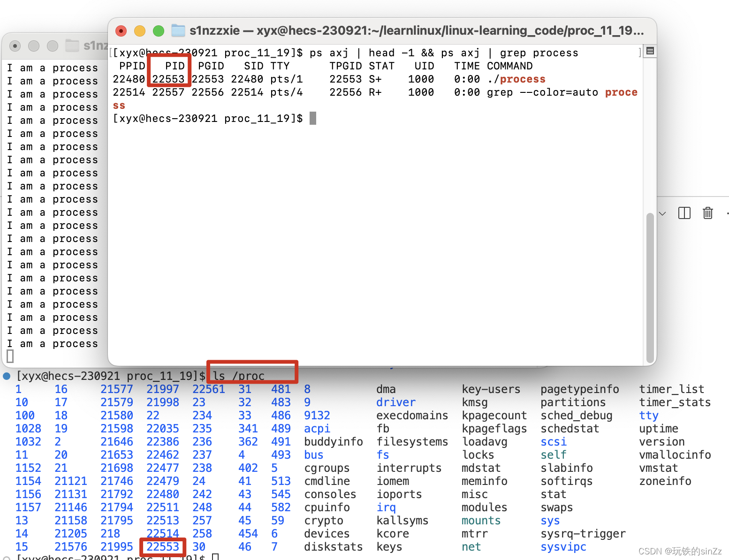Click the alternate screen indicator icon in terminal

[x=650, y=51]
